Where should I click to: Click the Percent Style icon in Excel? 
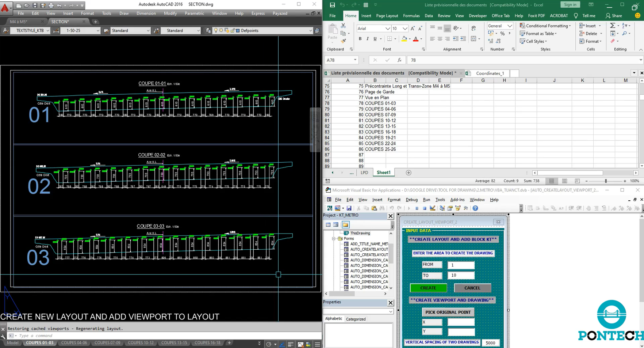[502, 33]
